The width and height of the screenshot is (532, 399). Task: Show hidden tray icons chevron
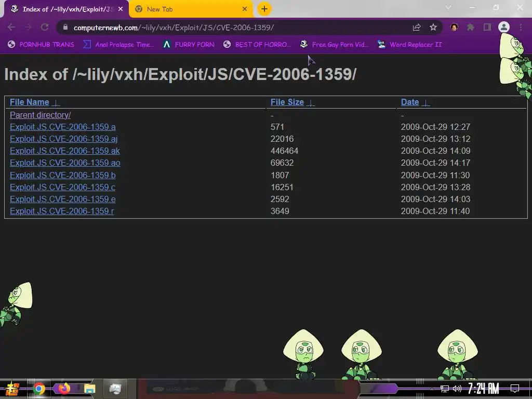pyautogui.click(x=432, y=389)
